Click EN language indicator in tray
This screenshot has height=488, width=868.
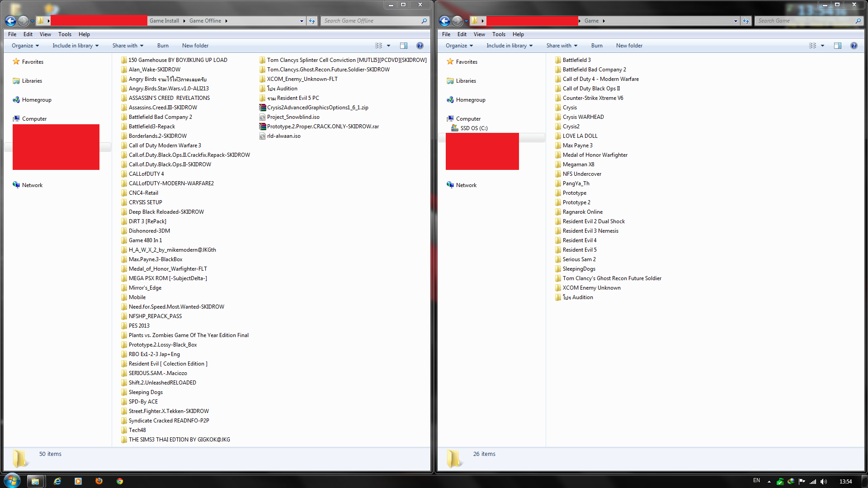pos(756,481)
